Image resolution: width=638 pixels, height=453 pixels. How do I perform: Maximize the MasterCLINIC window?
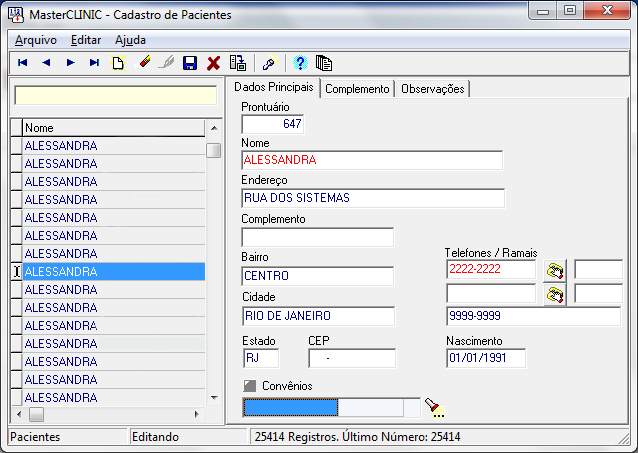[x=570, y=11]
